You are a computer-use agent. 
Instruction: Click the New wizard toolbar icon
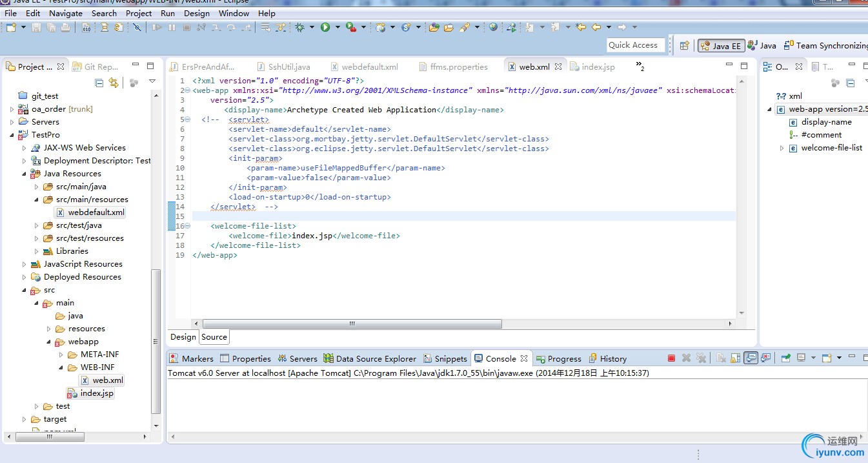click(11, 27)
